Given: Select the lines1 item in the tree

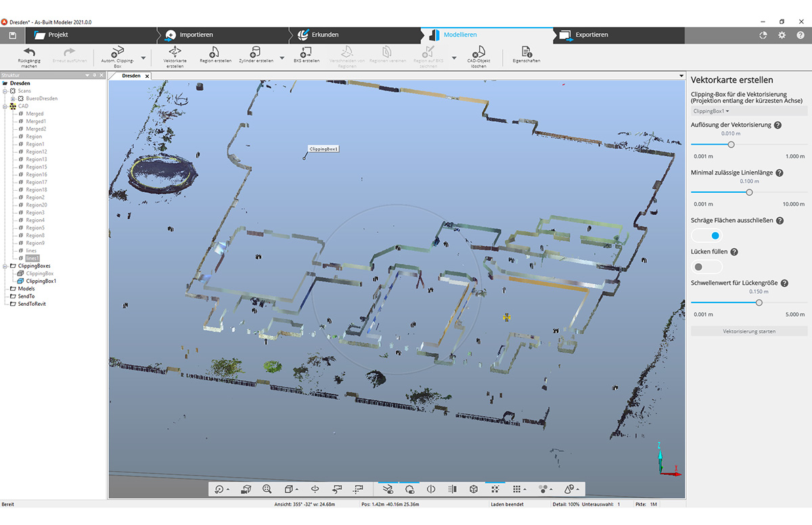Looking at the screenshot, I should (x=32, y=258).
